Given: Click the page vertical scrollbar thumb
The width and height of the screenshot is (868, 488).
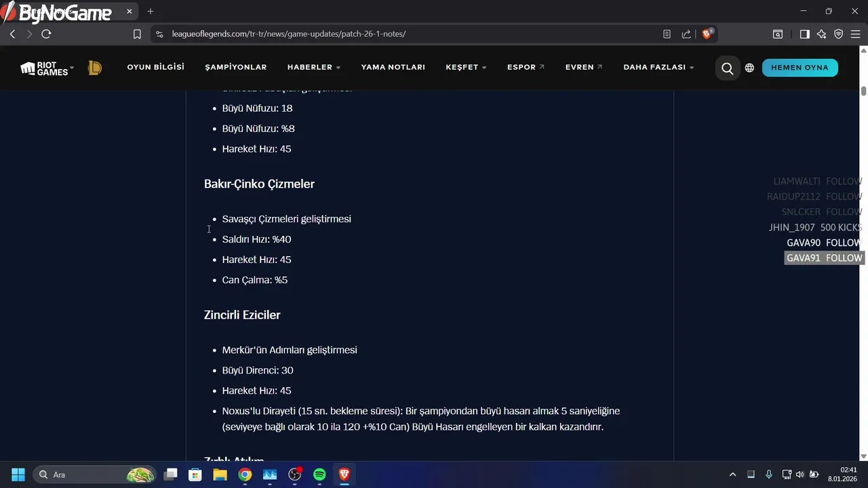Looking at the screenshot, I should pos(863,91).
